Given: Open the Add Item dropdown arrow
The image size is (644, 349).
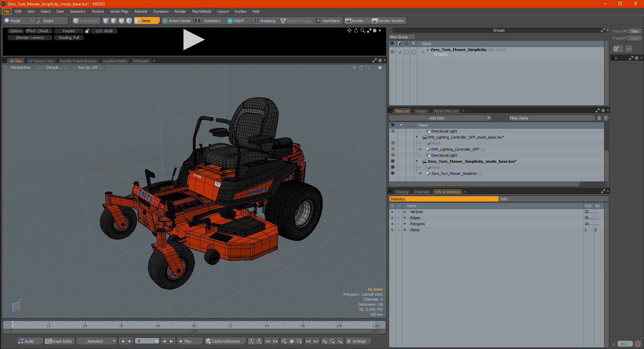Looking at the screenshot, I should [489, 118].
